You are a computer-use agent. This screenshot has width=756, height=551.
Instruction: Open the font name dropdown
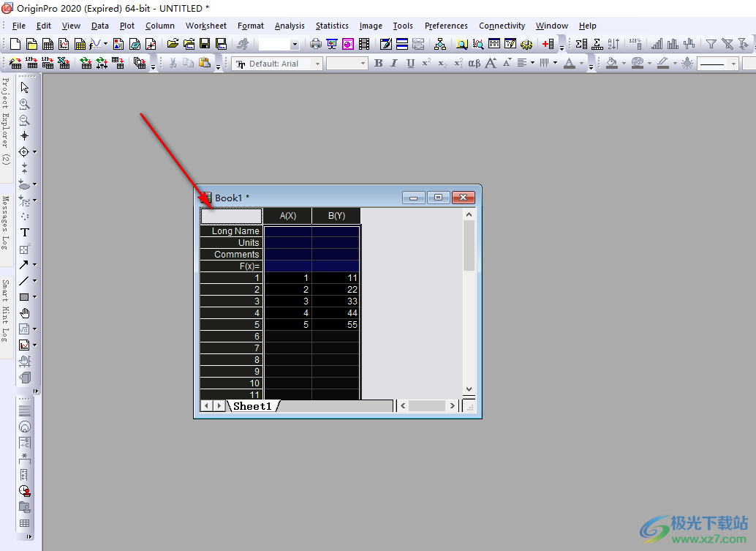coord(318,64)
